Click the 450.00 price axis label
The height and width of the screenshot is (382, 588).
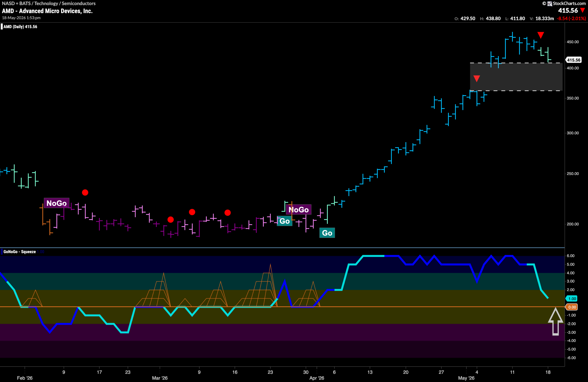point(573,42)
